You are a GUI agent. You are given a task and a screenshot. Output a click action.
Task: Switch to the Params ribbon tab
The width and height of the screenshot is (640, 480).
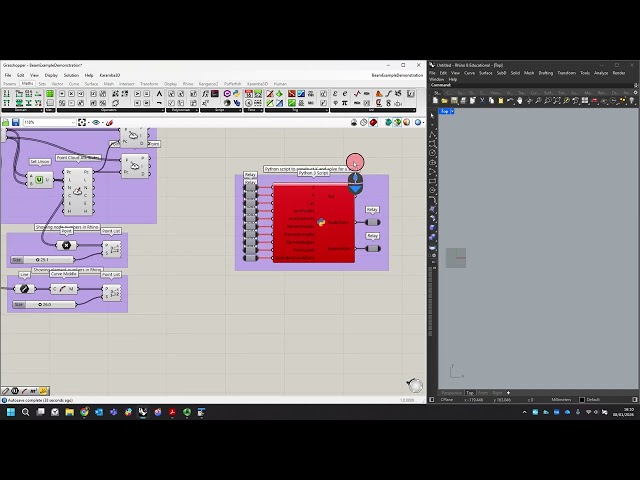click(9, 84)
